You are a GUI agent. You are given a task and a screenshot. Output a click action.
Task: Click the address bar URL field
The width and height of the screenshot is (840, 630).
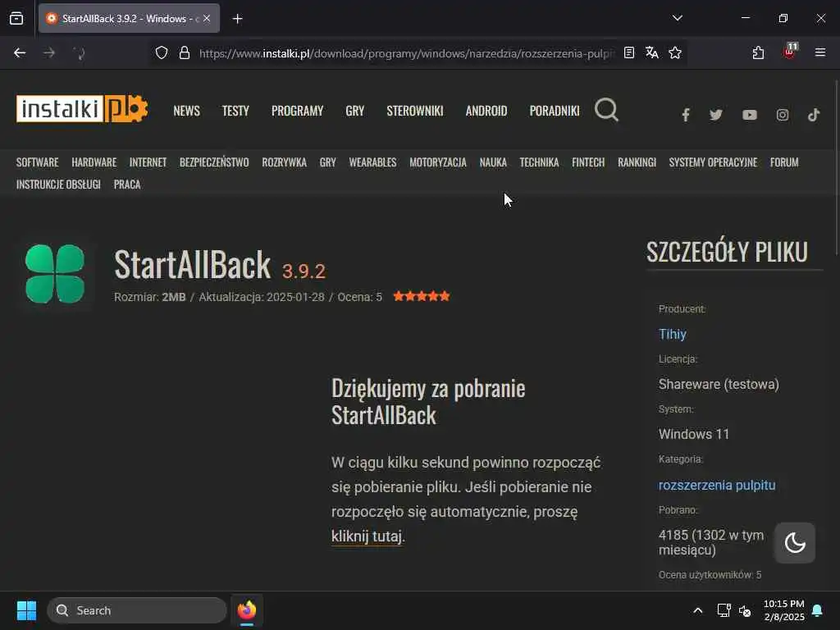407,53
